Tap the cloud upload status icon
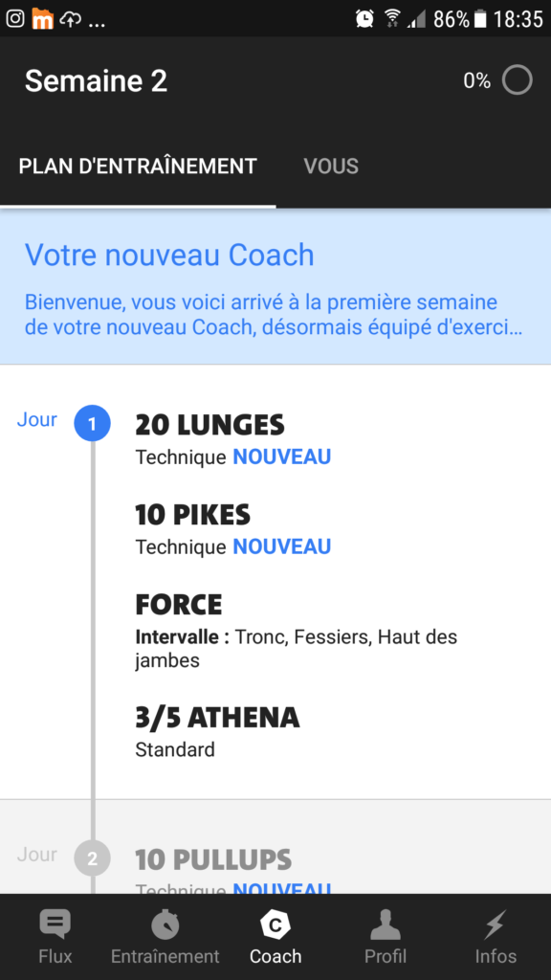551x980 pixels. click(x=71, y=20)
